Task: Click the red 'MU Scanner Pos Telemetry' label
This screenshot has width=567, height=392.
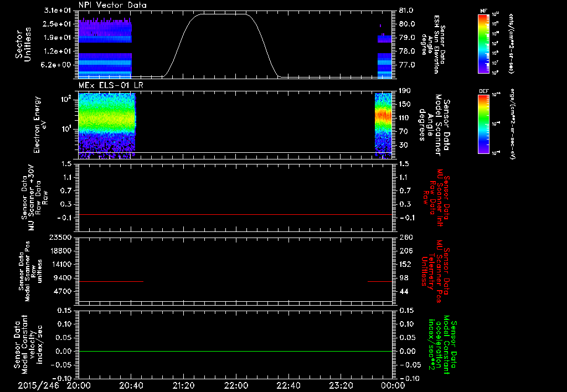Action: (x=435, y=271)
